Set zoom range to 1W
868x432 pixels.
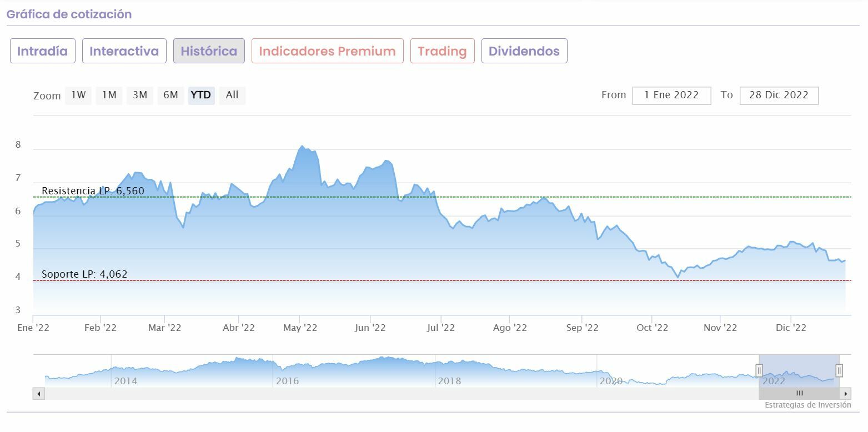[78, 95]
